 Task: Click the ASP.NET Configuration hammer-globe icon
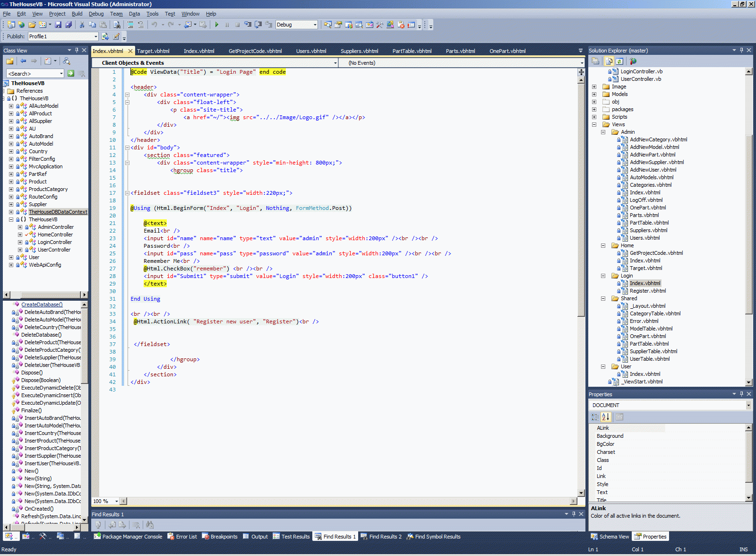coord(633,61)
